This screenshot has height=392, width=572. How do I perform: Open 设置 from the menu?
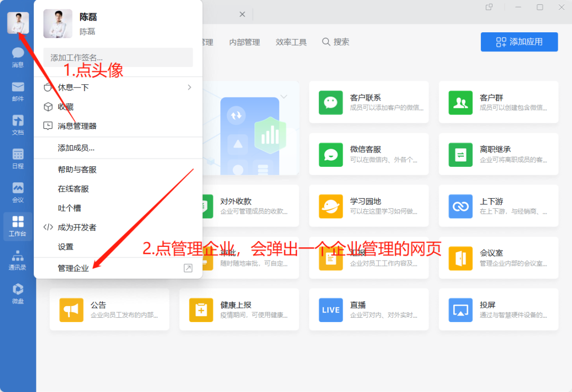coord(118,247)
